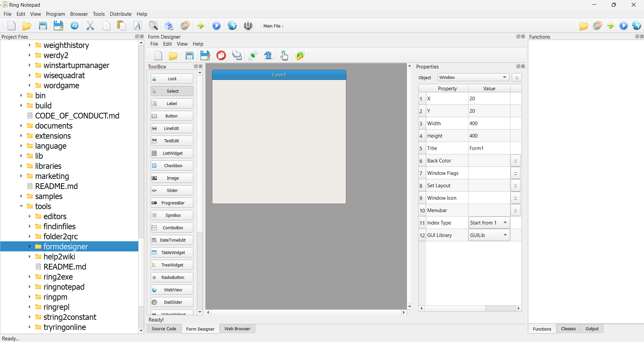Select the Checkbox widget in the ToolBox
This screenshot has width=644, height=342.
pos(171,165)
